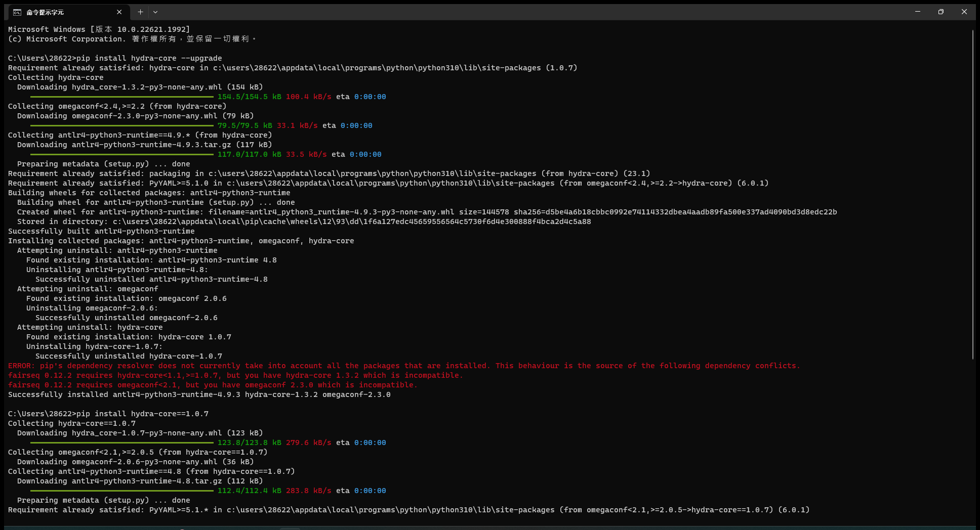Open the new tab profile dropdown chevron
Viewport: 980px width, 530px height.
click(x=155, y=12)
